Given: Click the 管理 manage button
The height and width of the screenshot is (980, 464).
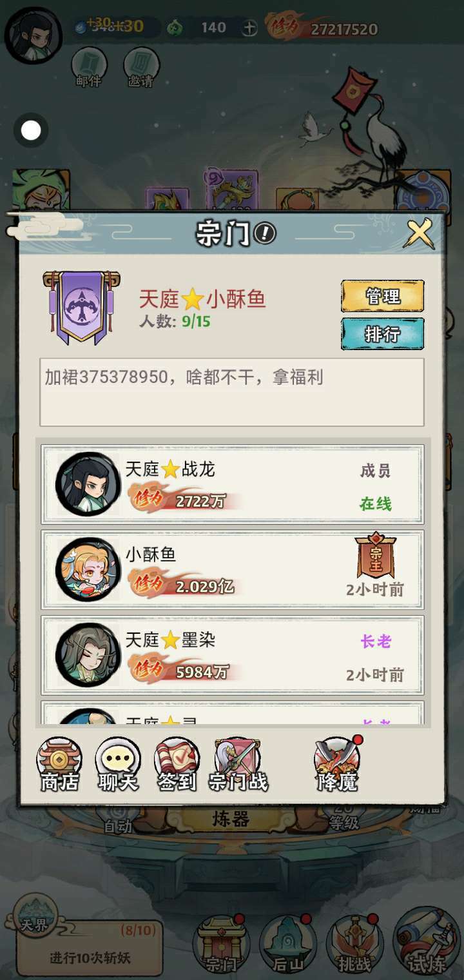Looking at the screenshot, I should tap(382, 297).
